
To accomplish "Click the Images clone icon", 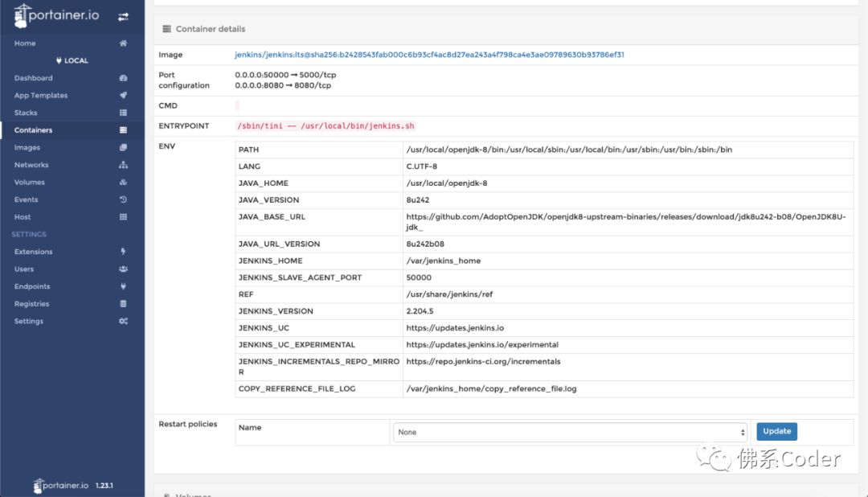I will tap(123, 147).
